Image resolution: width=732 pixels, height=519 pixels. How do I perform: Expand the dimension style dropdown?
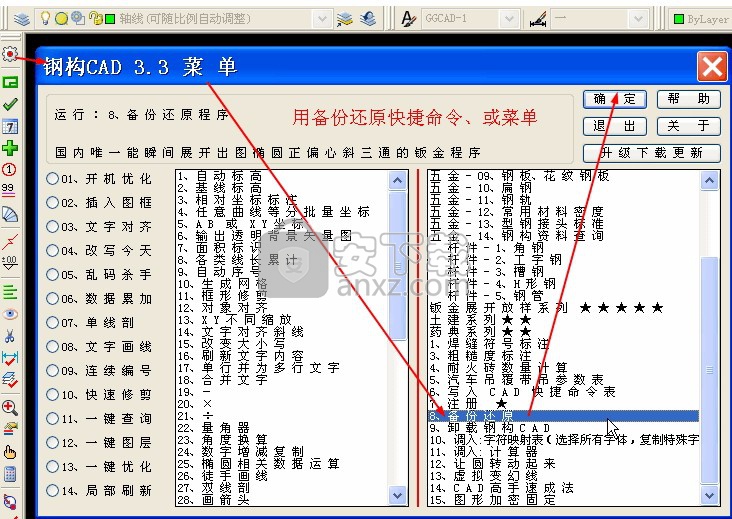(637, 19)
